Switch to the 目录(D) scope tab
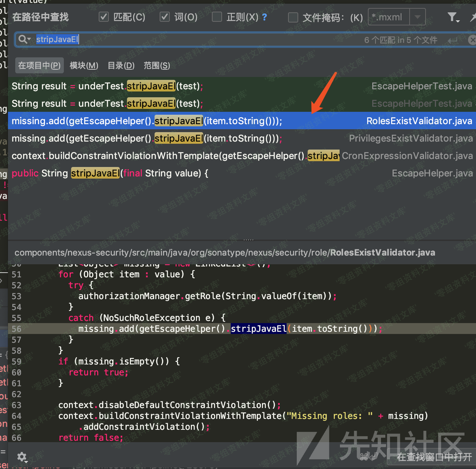 [x=121, y=66]
